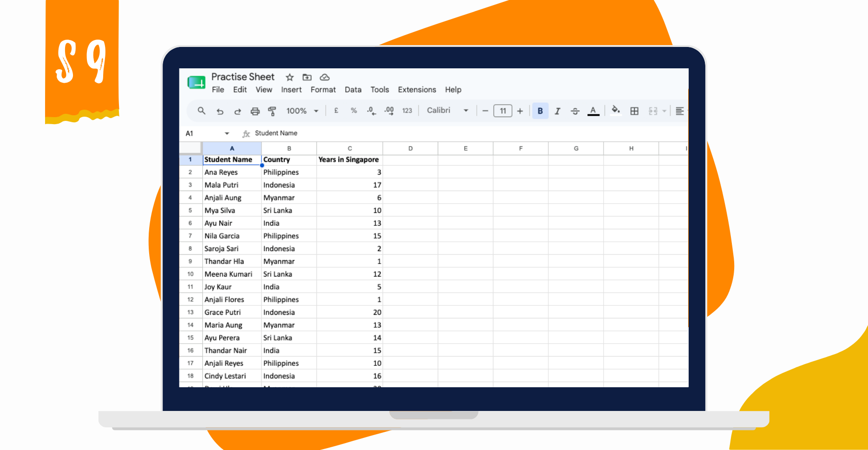Toggle italic formatting button
Viewport: 868px width, 450px height.
tap(558, 111)
